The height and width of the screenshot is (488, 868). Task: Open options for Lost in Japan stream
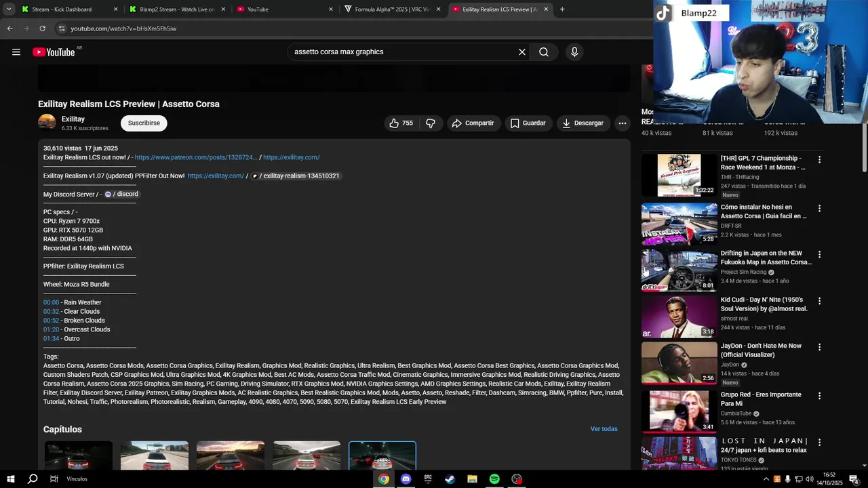pos(819,442)
